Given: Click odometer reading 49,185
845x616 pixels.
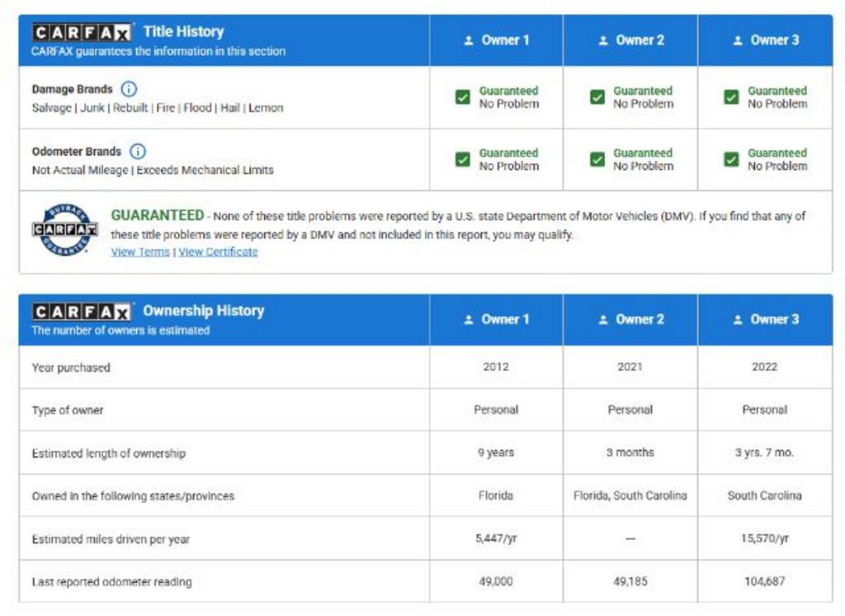Looking at the screenshot, I should tap(630, 581).
